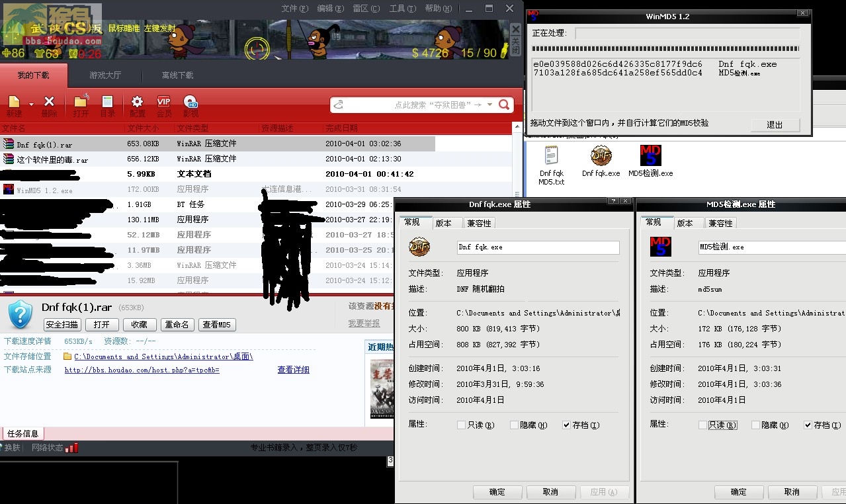Click the 网络状态 red signal bars icon

pos(71,448)
